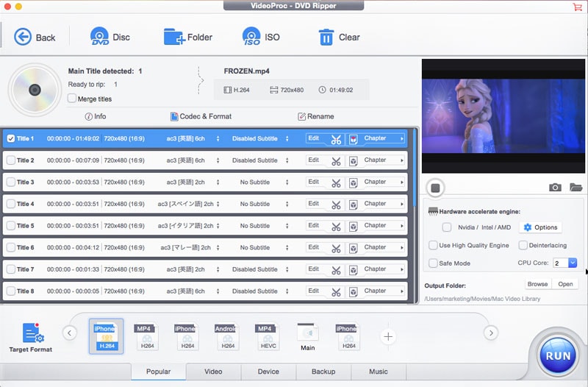The height and width of the screenshot is (387, 588).
Task: Open the output folder
Action: (565, 284)
